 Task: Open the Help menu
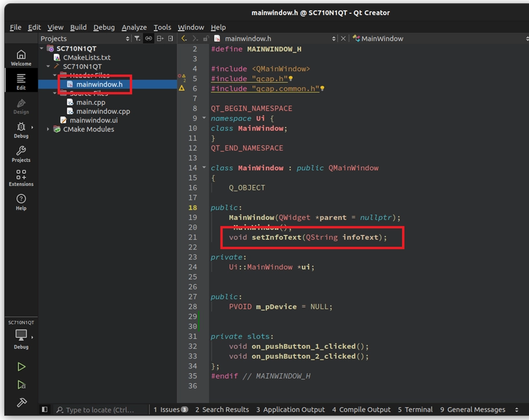click(218, 27)
